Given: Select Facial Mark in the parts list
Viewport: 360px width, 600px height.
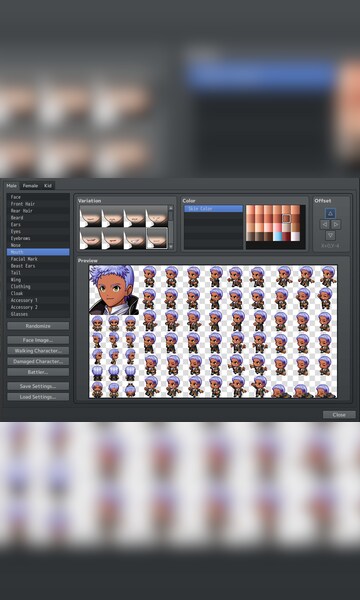Looking at the screenshot, I should [38, 259].
